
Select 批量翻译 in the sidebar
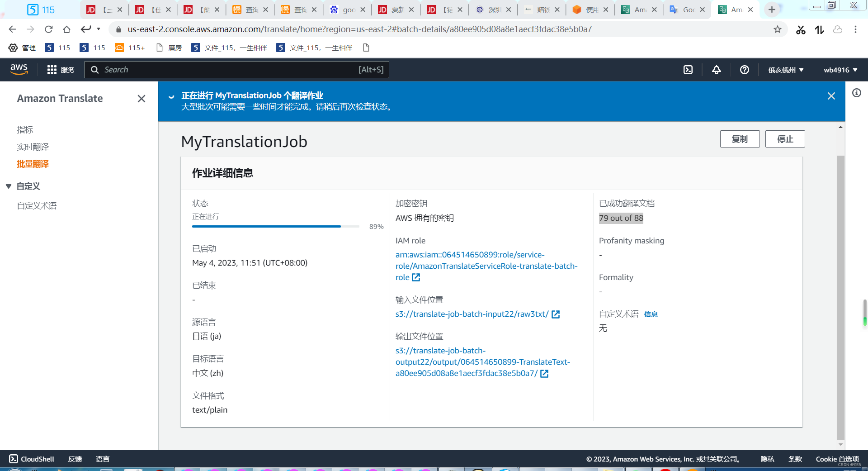click(x=33, y=164)
